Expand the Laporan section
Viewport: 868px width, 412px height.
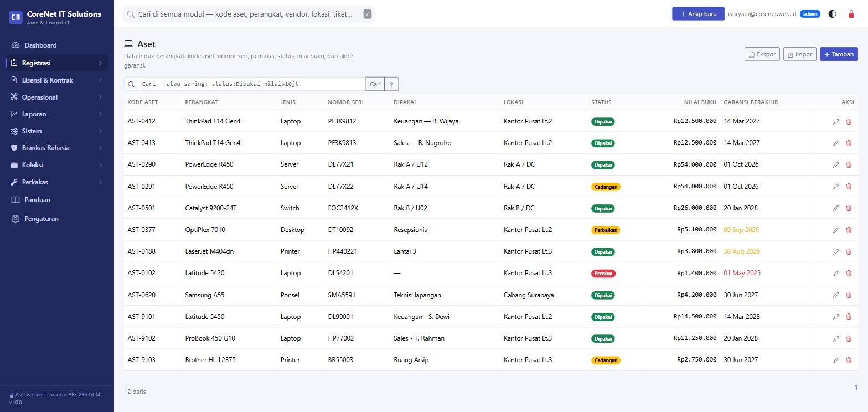click(x=57, y=114)
